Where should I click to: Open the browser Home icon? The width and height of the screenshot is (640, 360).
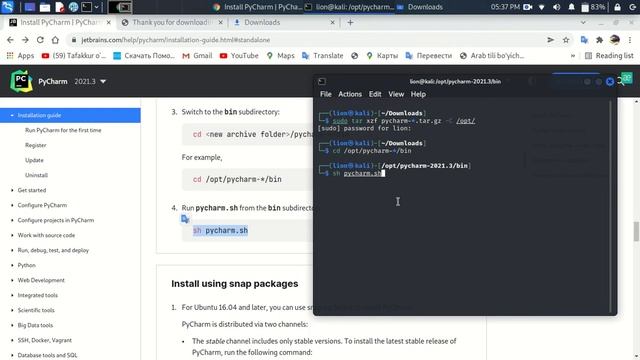click(55, 40)
